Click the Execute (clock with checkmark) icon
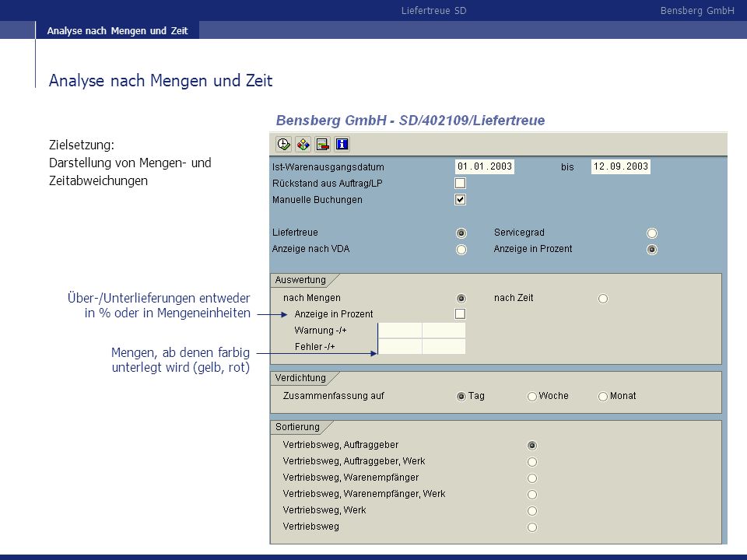The height and width of the screenshot is (560, 747). 283,145
